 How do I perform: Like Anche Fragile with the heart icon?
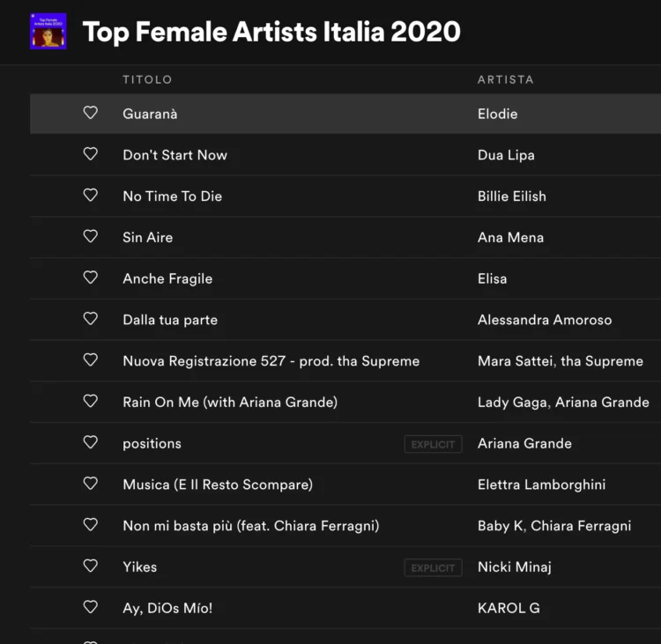coord(90,278)
